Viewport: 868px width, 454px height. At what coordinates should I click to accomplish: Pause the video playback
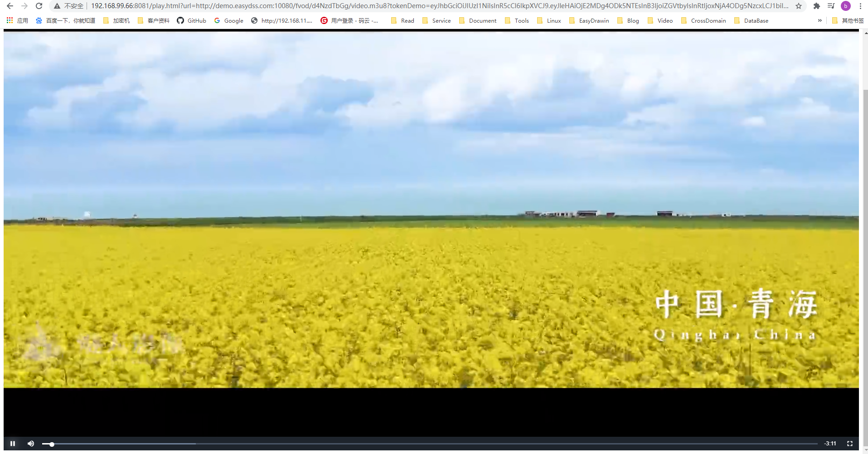[13, 444]
